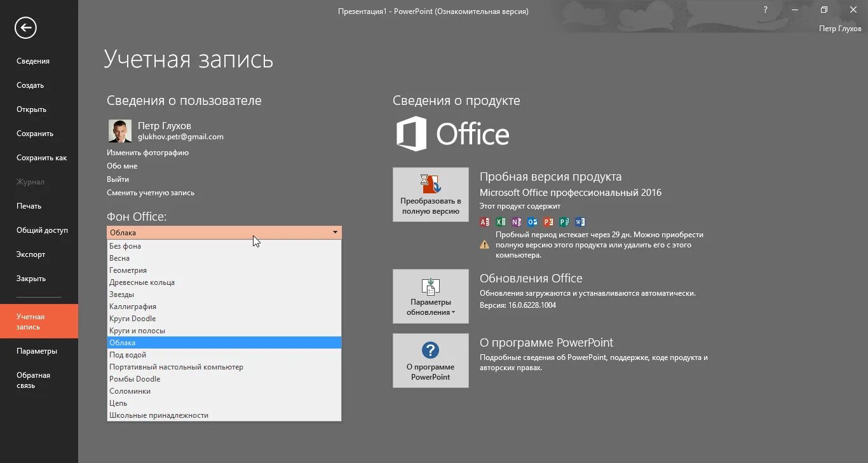Select Школьные принадлежности background
Image resolution: width=868 pixels, height=463 pixels.
click(x=224, y=415)
